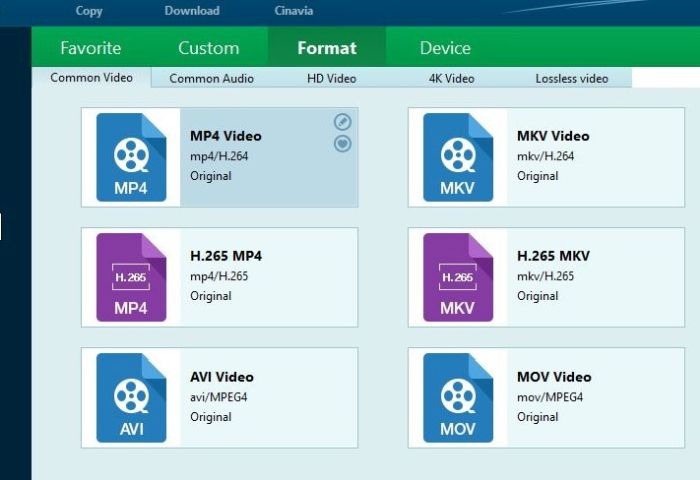Toggle the favorite heart on MP4 Video
Screen dimensions: 700x480
point(342,144)
